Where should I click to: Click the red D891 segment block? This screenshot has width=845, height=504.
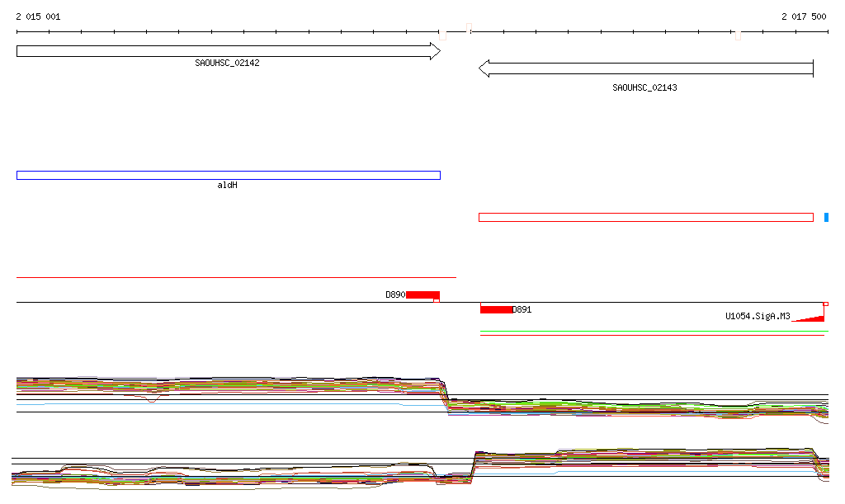[496, 309]
